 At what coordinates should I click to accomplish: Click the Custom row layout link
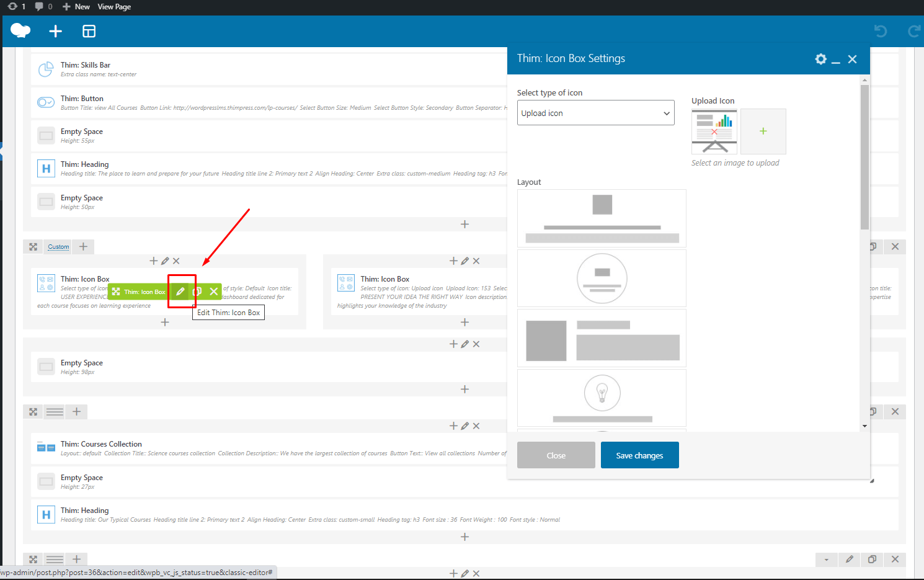click(58, 247)
